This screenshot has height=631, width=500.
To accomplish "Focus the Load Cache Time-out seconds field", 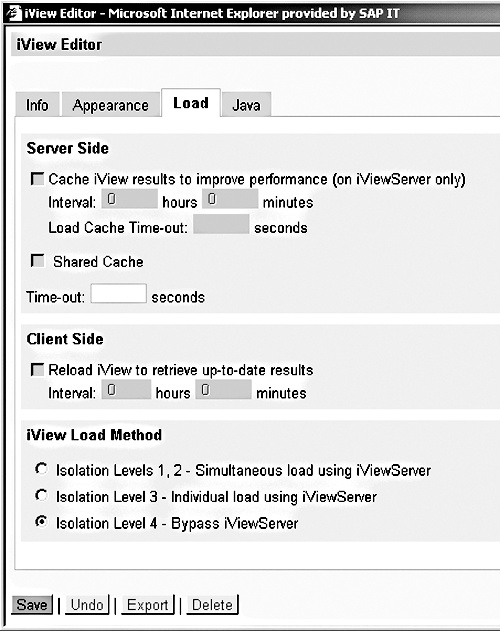I will coord(221,224).
